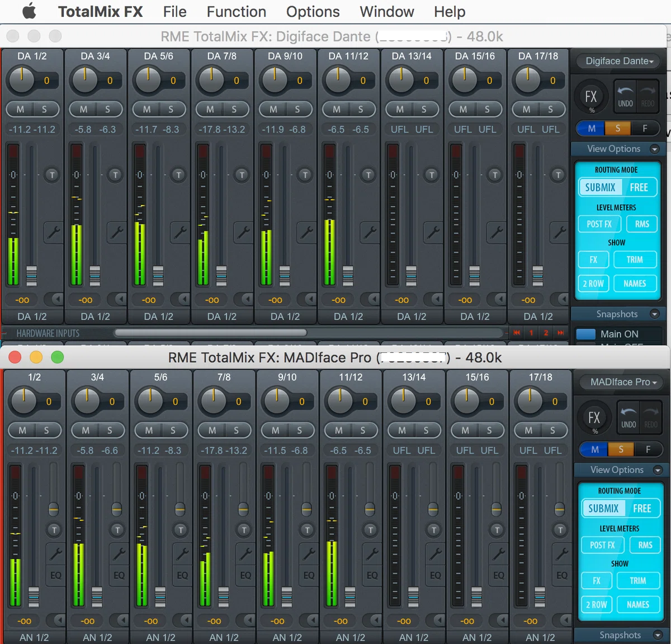Solo MADIface 11/12 channel
This screenshot has width=671, height=644.
pyautogui.click(x=363, y=430)
